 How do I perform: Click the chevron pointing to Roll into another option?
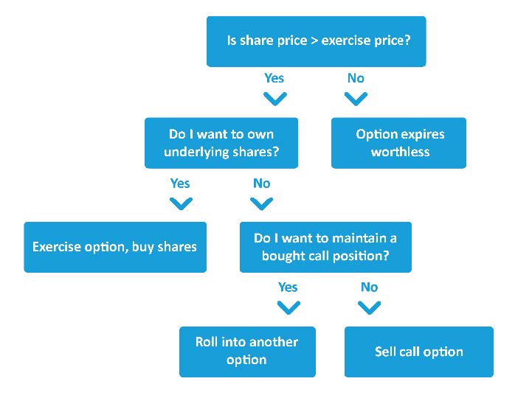(288, 308)
